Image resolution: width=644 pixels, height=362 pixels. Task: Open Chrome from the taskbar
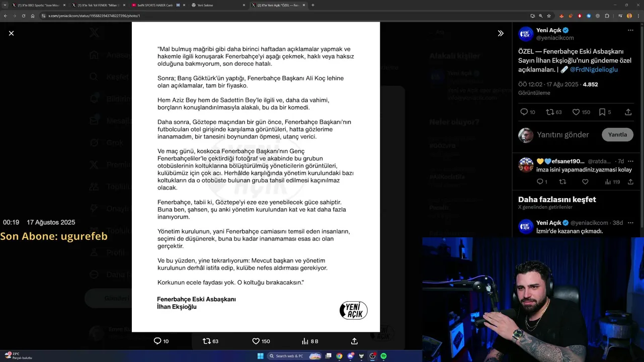point(339,356)
